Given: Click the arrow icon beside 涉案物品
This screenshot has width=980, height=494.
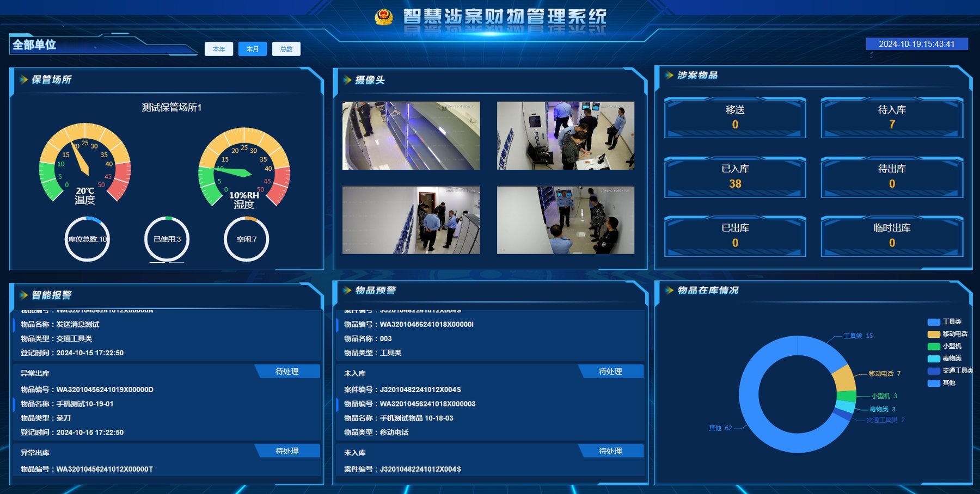Looking at the screenshot, I should [670, 75].
